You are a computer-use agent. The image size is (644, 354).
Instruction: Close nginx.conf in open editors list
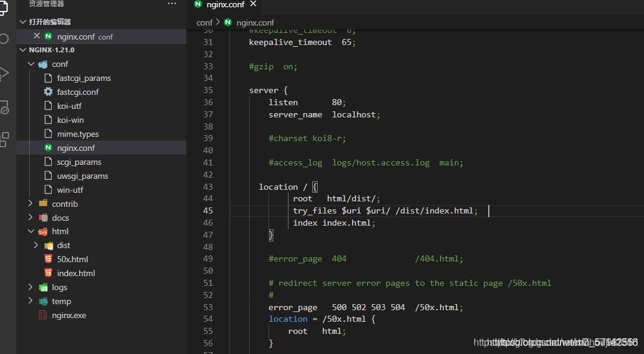pos(37,36)
